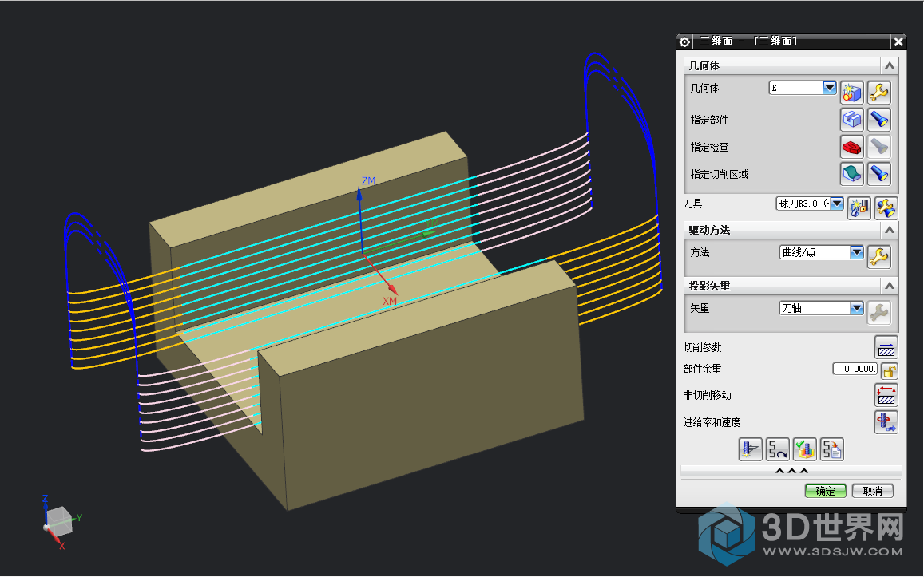Click the 矢量 edit wrench icon
The image size is (924, 577).
coord(878,313)
